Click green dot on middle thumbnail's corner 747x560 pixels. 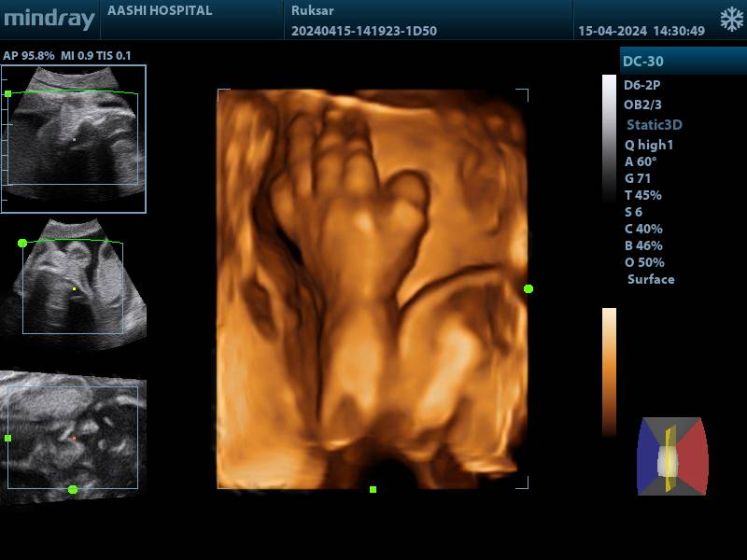tap(22, 243)
